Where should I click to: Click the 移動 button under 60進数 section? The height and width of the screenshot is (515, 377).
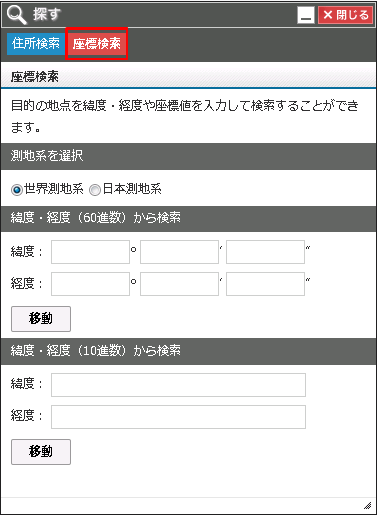41,319
